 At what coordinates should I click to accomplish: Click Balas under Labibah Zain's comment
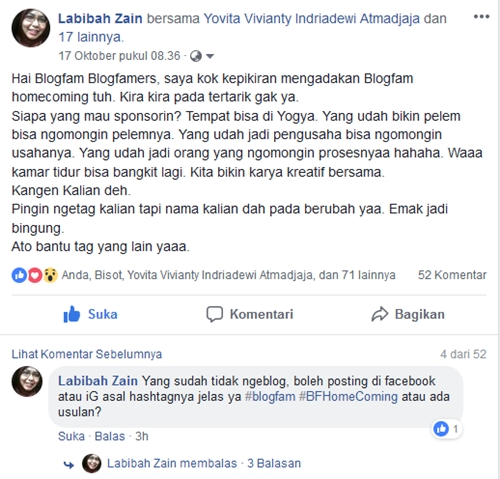[x=110, y=436]
